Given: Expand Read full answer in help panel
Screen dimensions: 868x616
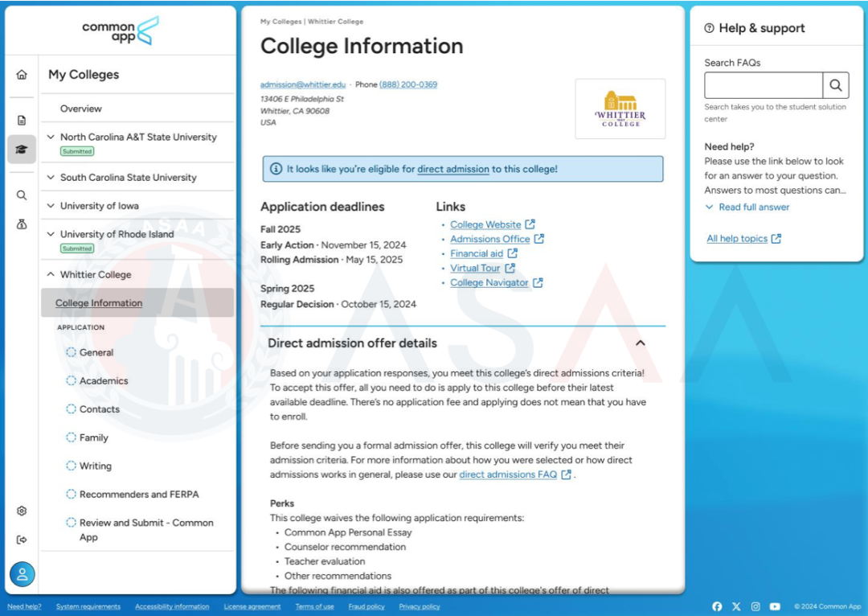Looking at the screenshot, I should click(747, 207).
